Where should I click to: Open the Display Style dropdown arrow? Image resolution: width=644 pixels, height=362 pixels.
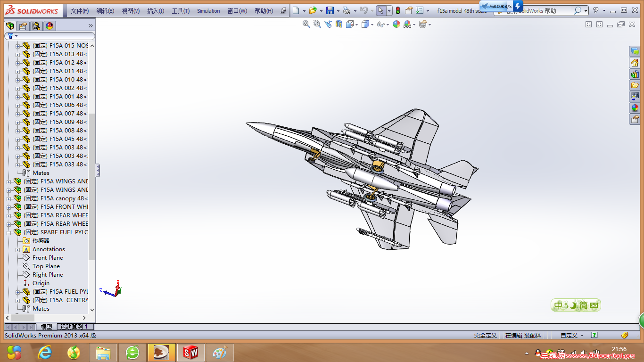pyautogui.click(x=372, y=25)
